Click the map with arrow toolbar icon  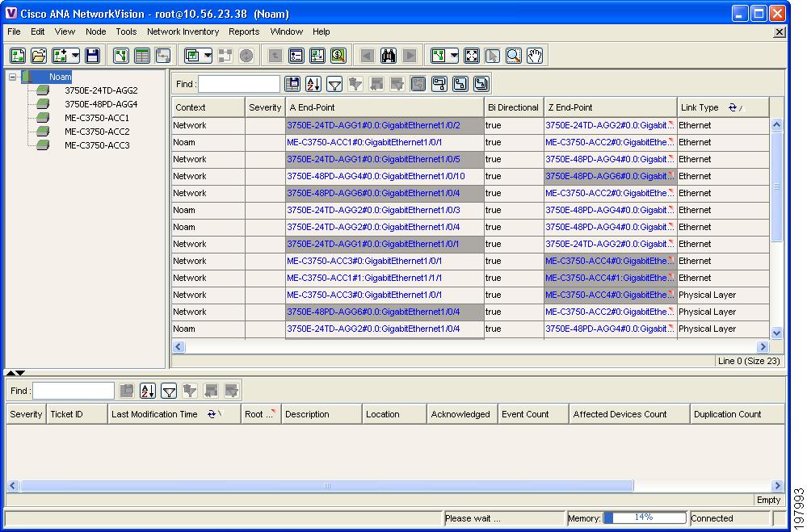point(317,56)
